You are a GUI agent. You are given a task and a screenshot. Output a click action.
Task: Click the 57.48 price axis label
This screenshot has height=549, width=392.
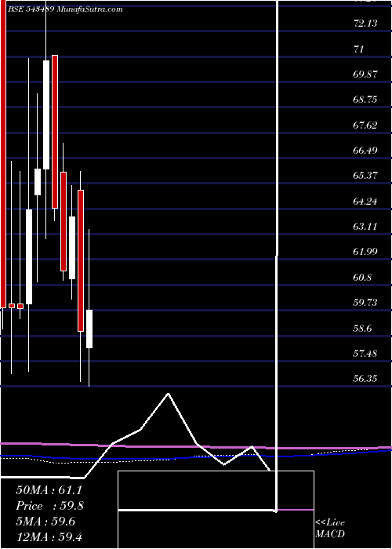pos(365,354)
